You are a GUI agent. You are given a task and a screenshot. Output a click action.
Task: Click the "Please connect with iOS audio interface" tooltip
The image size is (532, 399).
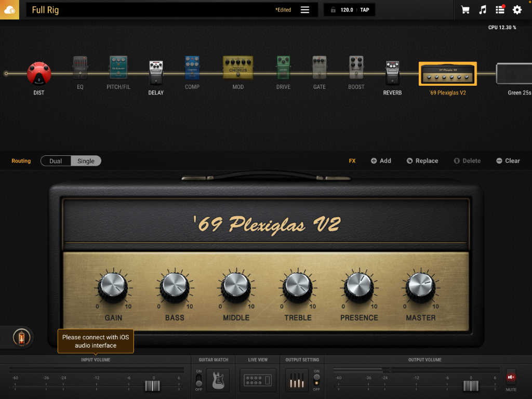(x=96, y=341)
